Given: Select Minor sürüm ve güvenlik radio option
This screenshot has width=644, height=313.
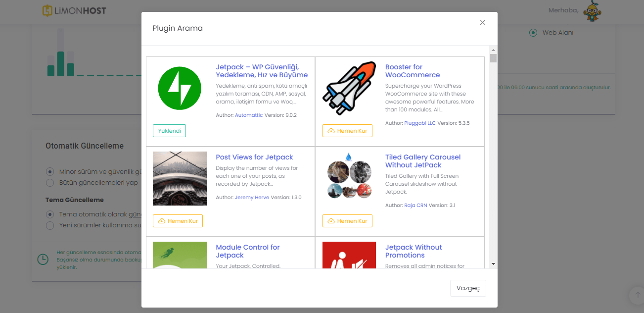Looking at the screenshot, I should tap(49, 171).
